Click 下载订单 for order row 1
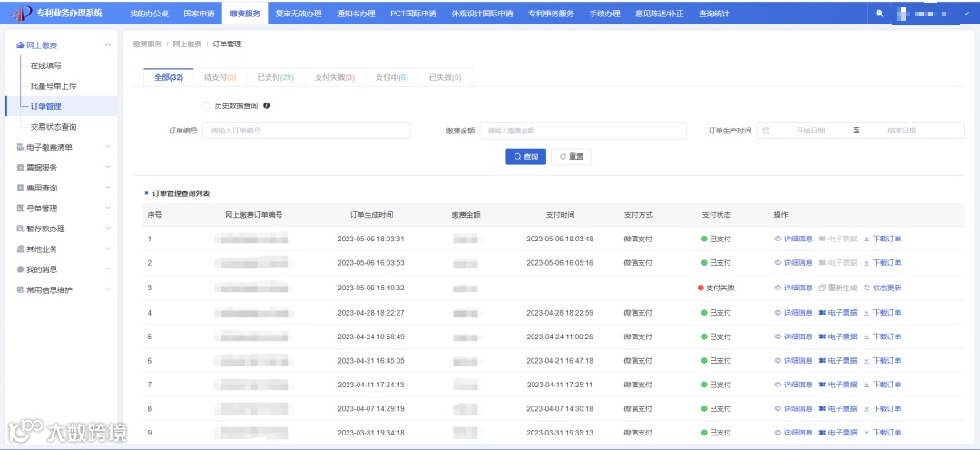This screenshot has height=450, width=980. coord(883,239)
